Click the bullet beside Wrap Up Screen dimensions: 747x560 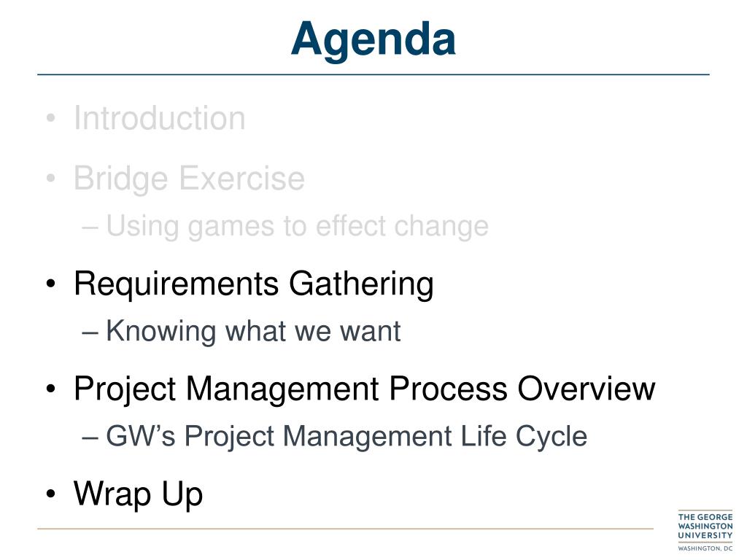click(51, 494)
